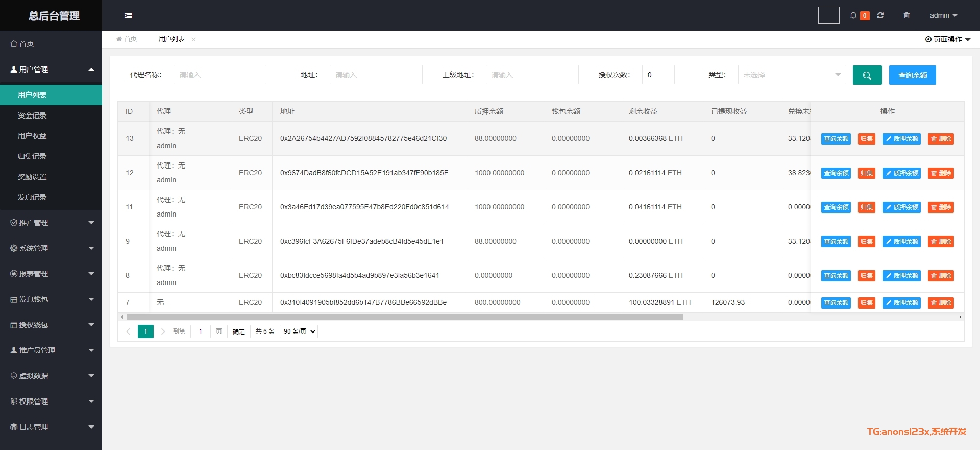The image size is (980, 450).
Task: Expand the 授权钱包 menu
Action: 51,325
